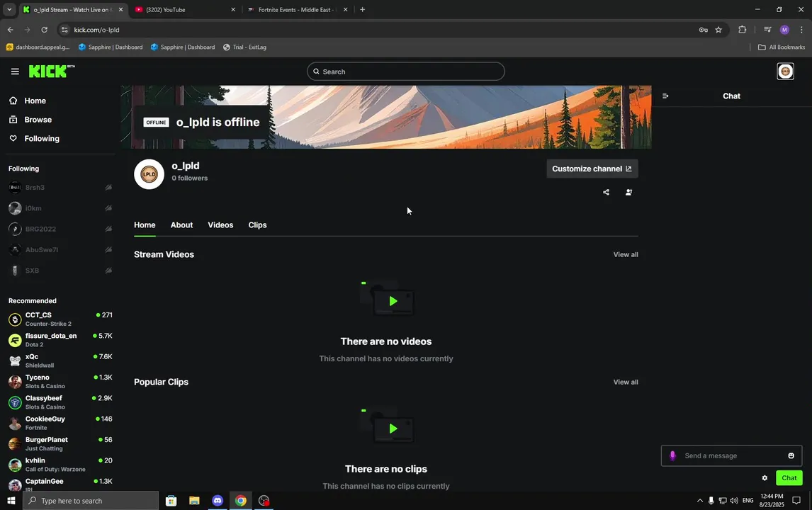This screenshot has height=510, width=812.
Task: Click the Send a message input
Action: [x=732, y=455]
